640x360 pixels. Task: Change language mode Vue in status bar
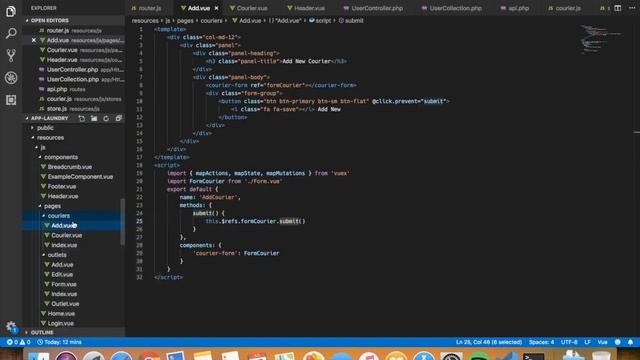click(602, 342)
